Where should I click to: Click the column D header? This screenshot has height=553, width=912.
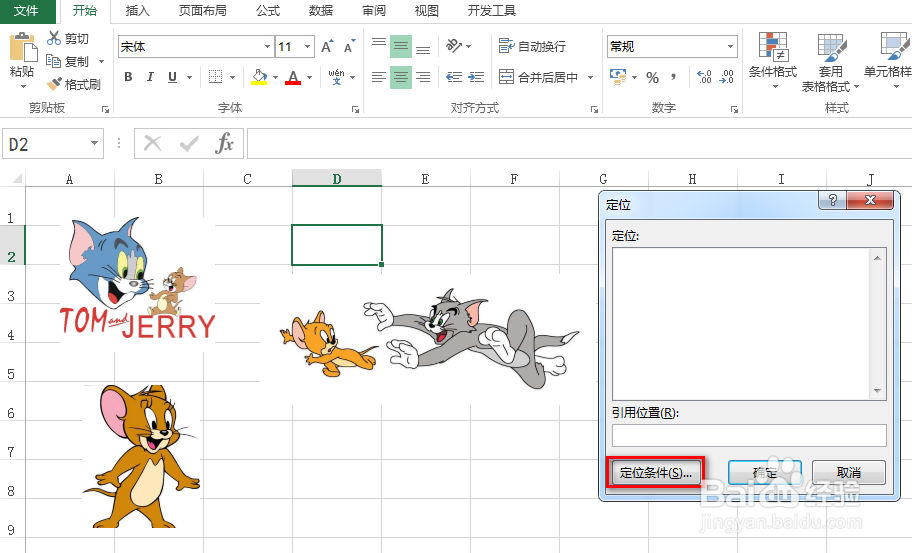[x=337, y=179]
